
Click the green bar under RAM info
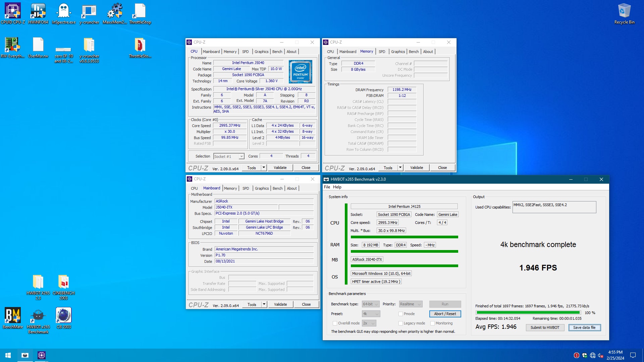(405, 251)
